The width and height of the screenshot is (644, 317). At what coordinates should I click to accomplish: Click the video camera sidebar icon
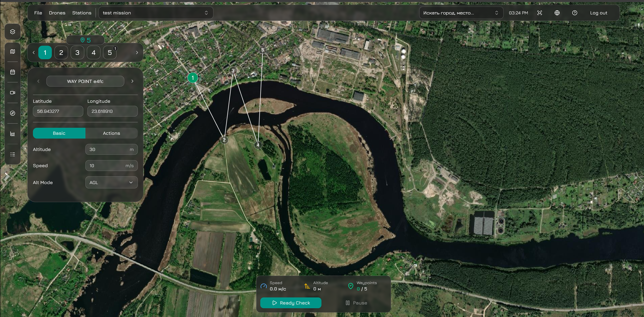(x=12, y=92)
